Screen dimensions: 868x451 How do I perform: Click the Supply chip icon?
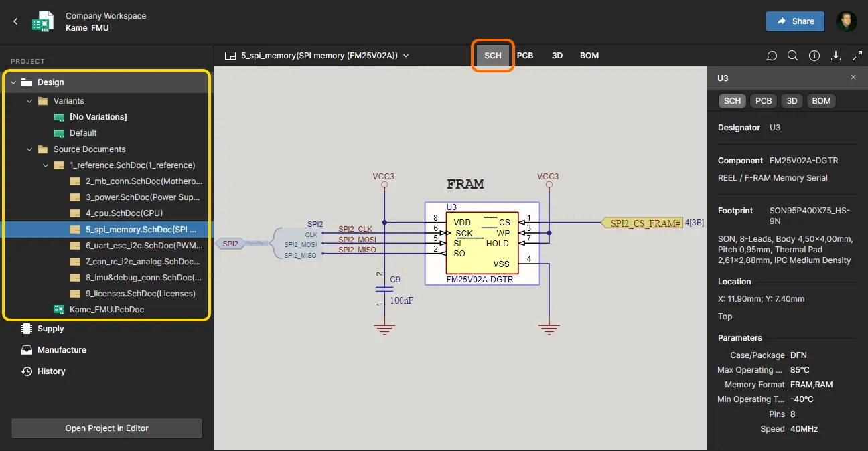tap(27, 329)
